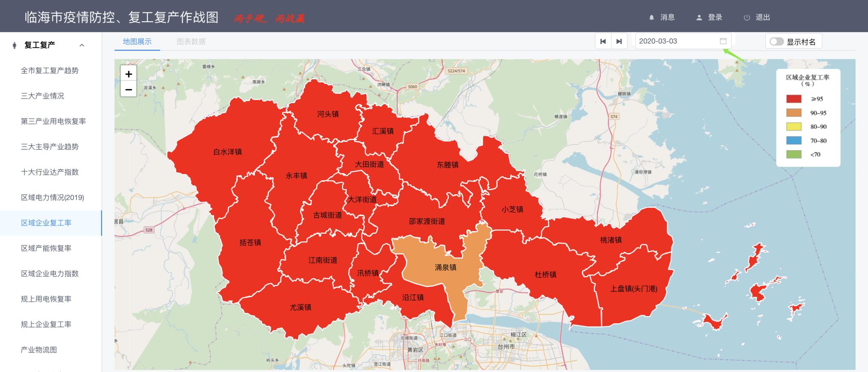Click the bell icon for 消息
The image size is (868, 372).
(651, 17)
